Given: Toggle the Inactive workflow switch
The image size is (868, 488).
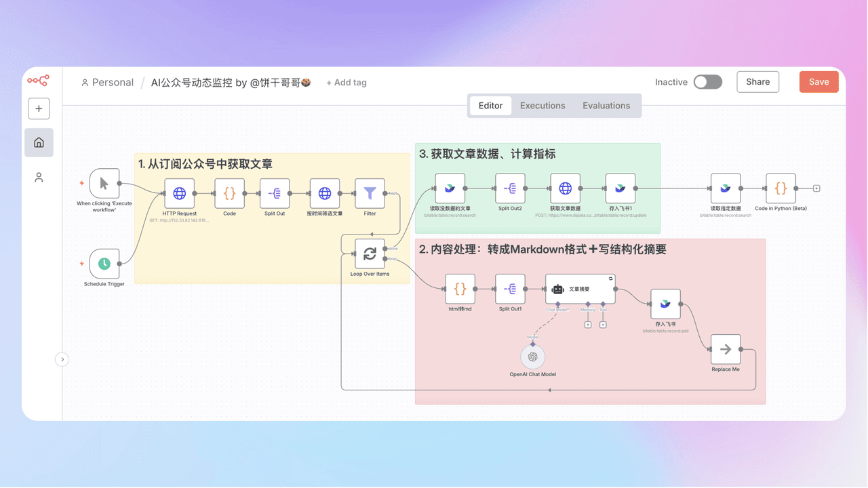Looking at the screenshot, I should click(x=707, y=82).
